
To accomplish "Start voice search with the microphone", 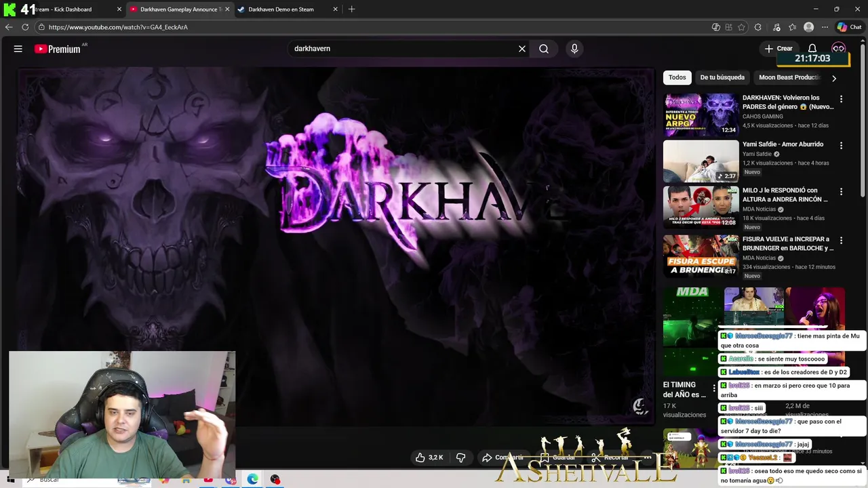I will click(x=574, y=49).
